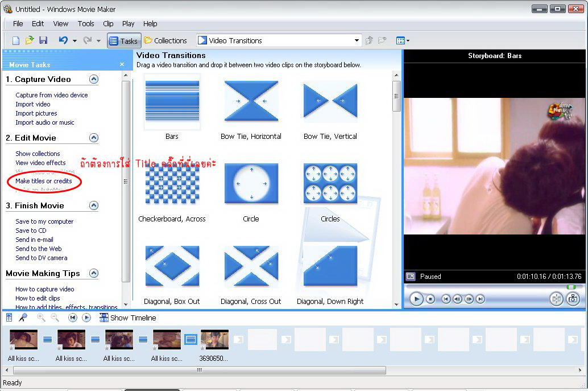Open the Undo history dropdown arrow
Screen dimensions: 588x391
tap(74, 40)
